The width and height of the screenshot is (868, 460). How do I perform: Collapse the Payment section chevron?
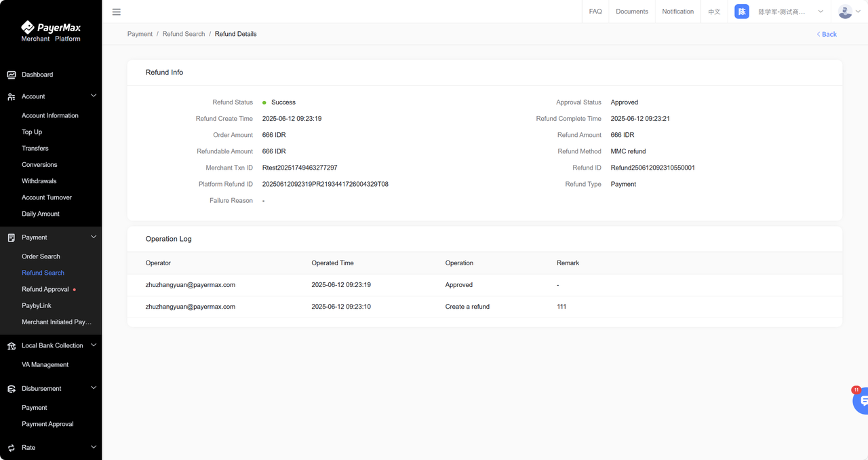pyautogui.click(x=94, y=237)
